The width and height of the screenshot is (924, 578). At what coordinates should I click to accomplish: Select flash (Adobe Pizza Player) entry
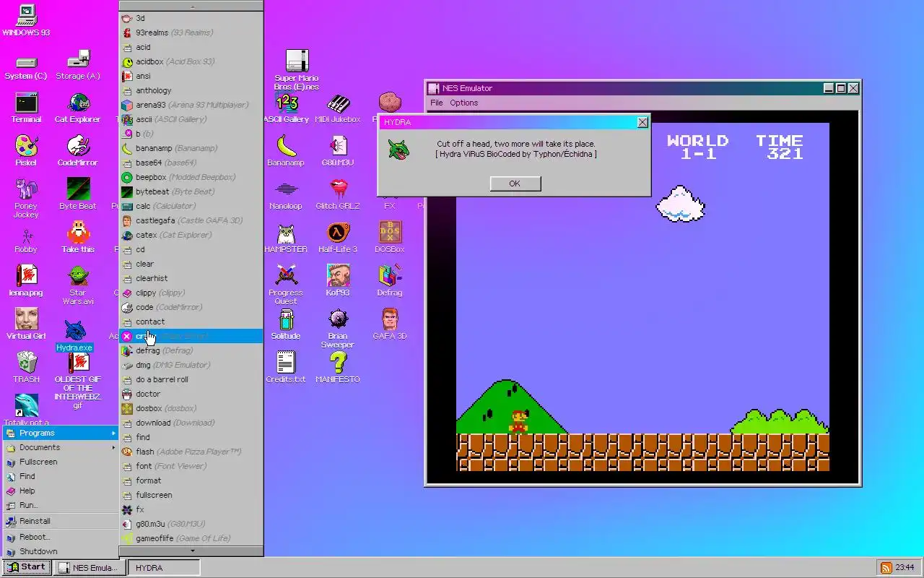pyautogui.click(x=191, y=452)
